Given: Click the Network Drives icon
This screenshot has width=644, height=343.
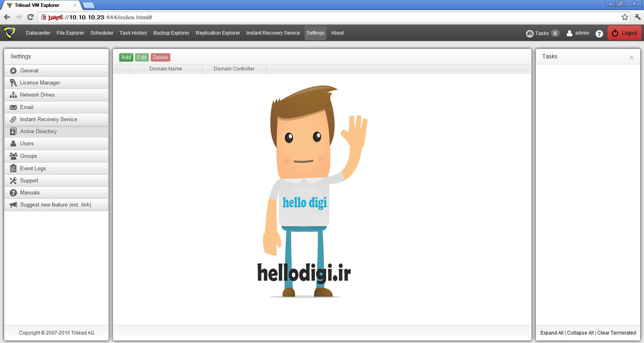Looking at the screenshot, I should point(13,95).
